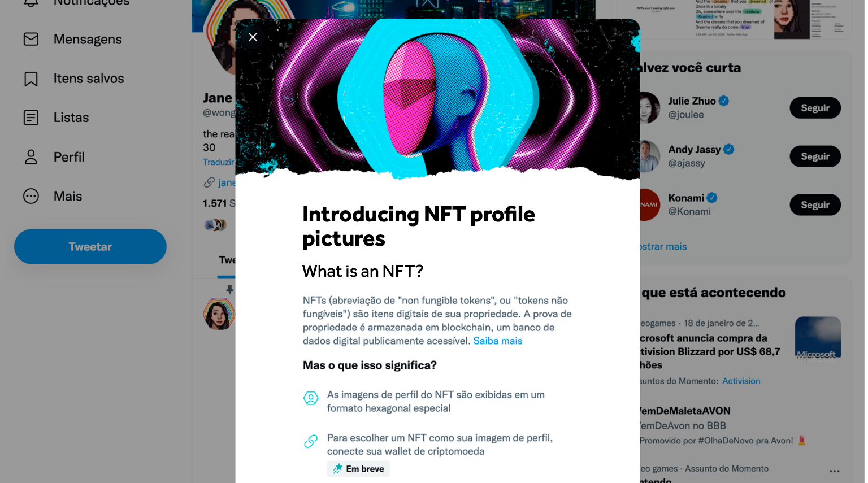Viewport: 868px width, 483px height.
Task: Expand suggestions with Mostrar mais
Action: pyautogui.click(x=663, y=246)
